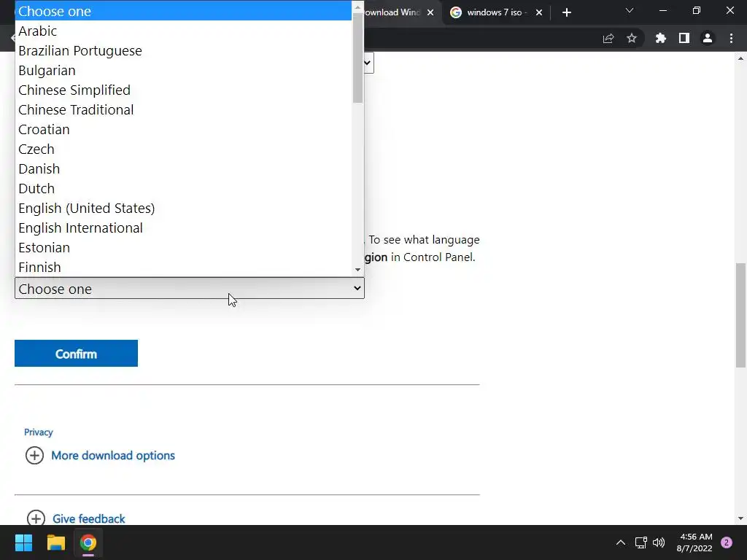Screen dimensions: 747x560
Task: Choose Bulgarian in the dropdown list
Action: point(183,71)
